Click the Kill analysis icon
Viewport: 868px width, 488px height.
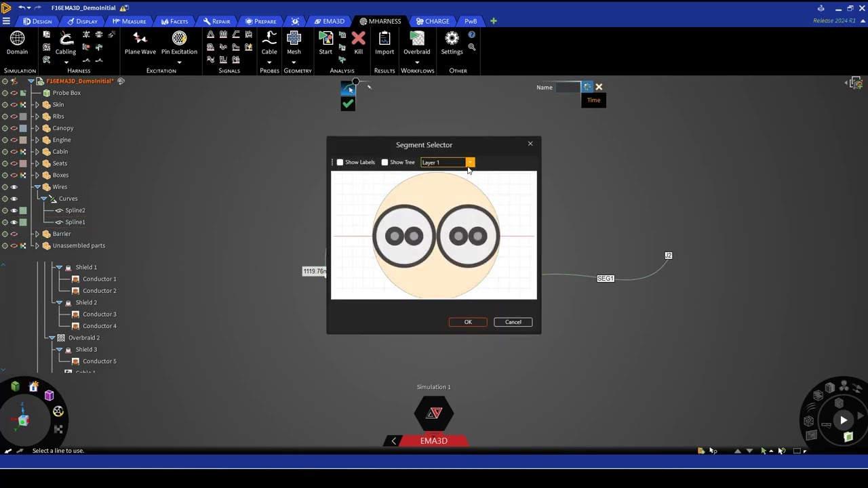click(x=358, y=43)
